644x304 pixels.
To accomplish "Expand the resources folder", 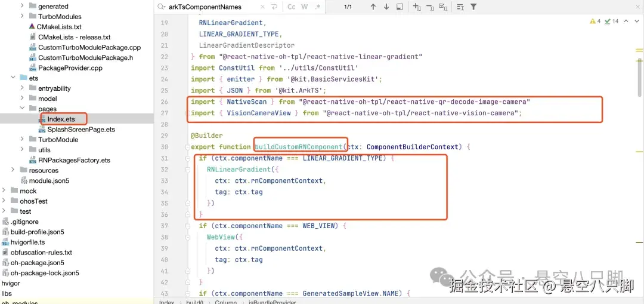I will 13,170.
